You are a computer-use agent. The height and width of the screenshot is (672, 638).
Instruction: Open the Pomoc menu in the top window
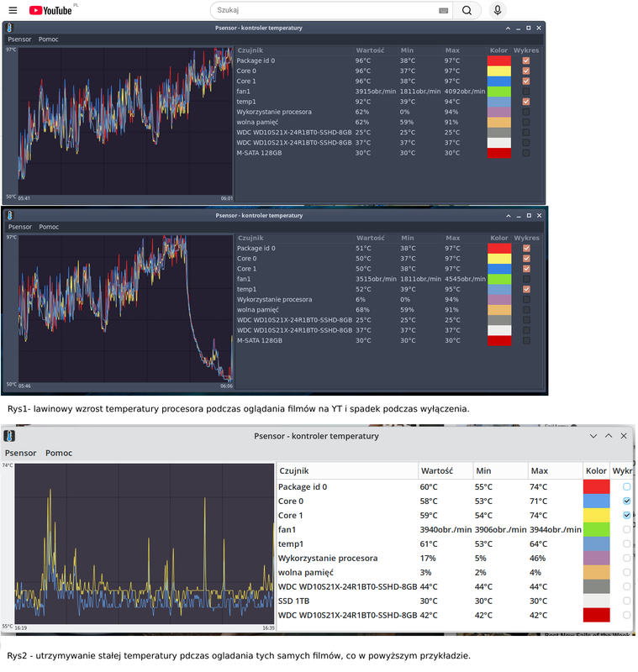(49, 39)
